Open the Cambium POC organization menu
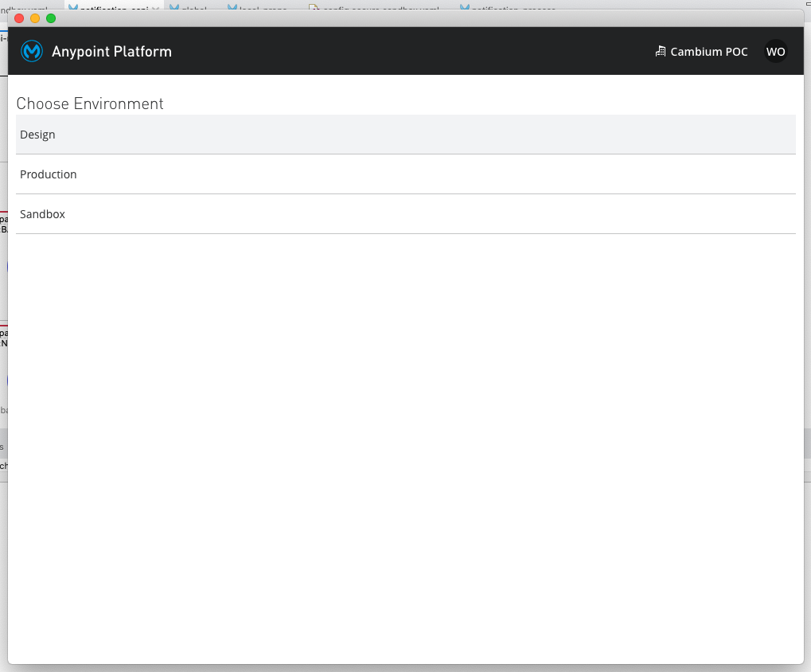811x672 pixels. click(x=708, y=52)
